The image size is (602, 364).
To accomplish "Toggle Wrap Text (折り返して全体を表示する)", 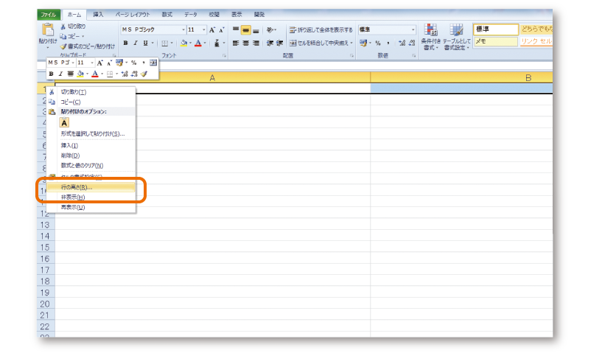I will (x=321, y=29).
